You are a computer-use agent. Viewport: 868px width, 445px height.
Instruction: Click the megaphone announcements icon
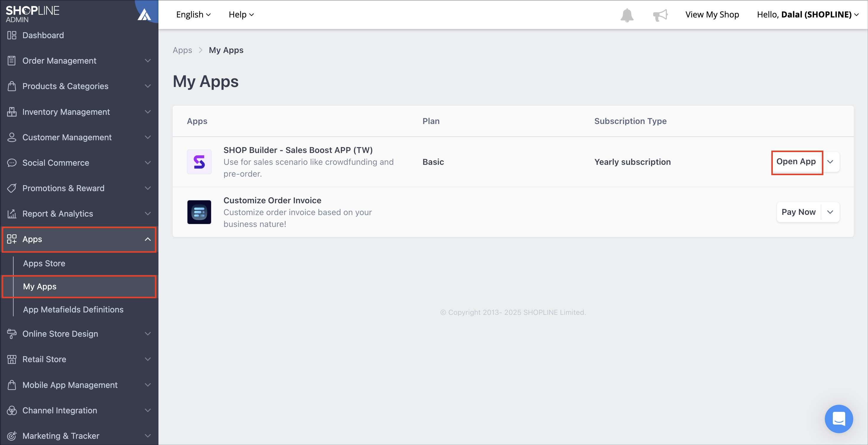click(x=660, y=15)
